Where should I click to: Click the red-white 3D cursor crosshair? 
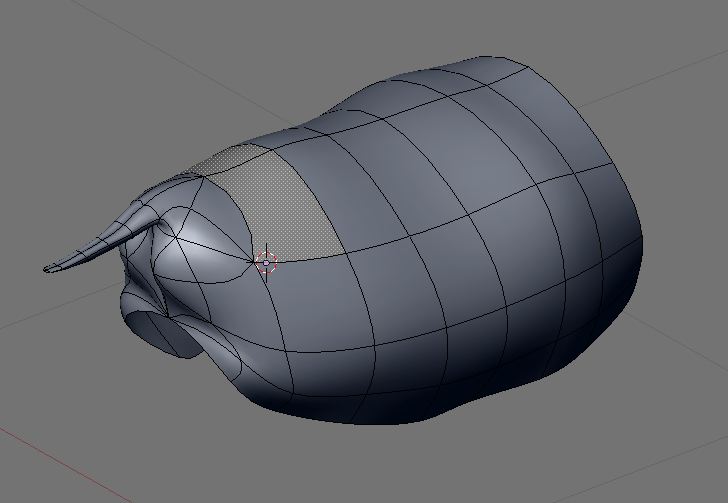click(x=266, y=263)
